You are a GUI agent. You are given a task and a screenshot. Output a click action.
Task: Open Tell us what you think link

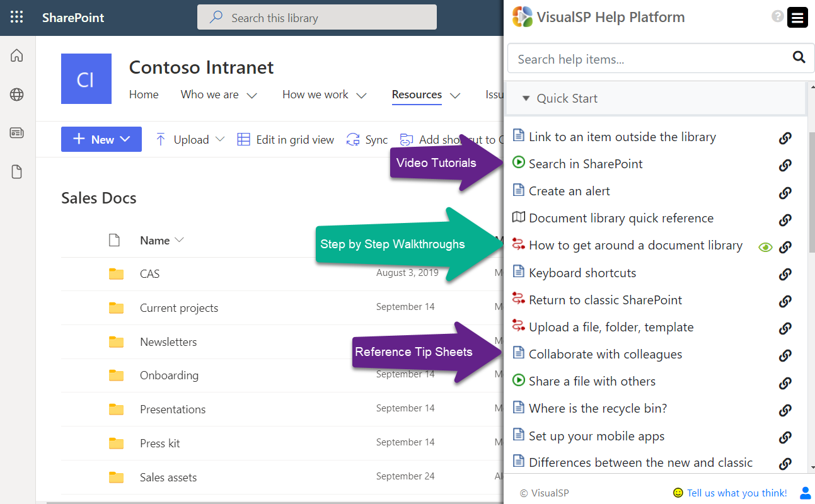(x=737, y=493)
